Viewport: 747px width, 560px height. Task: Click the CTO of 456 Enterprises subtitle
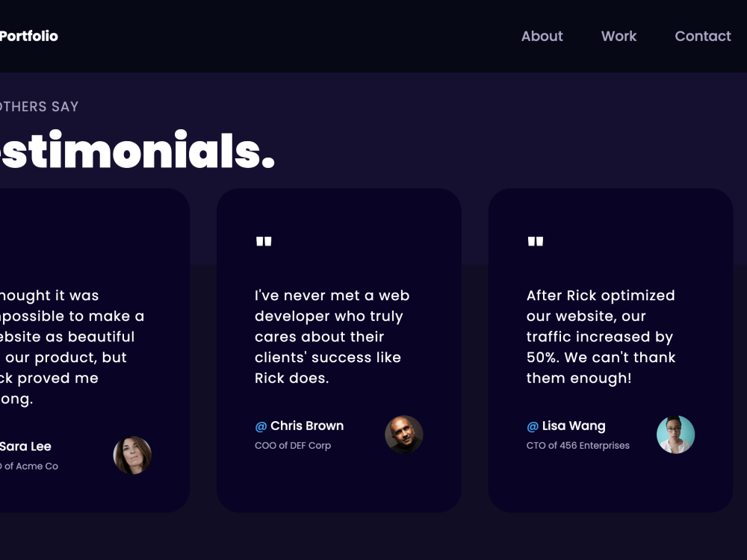coord(578,445)
